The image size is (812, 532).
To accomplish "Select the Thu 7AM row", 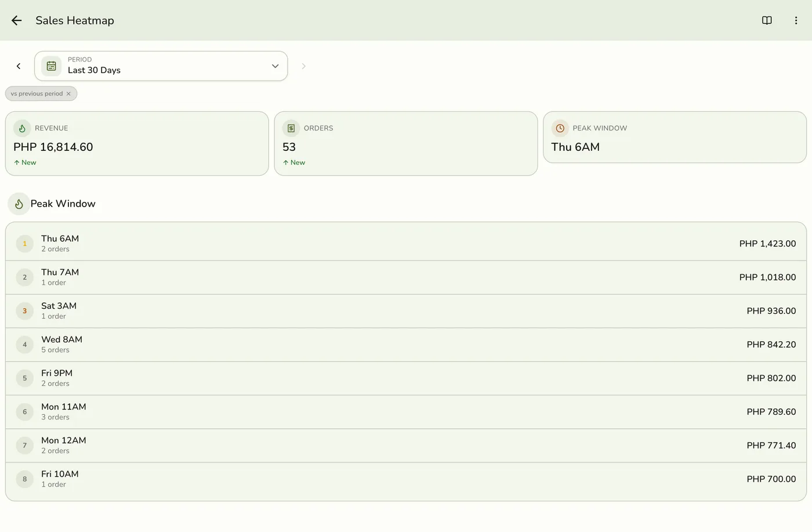I will click(406, 277).
